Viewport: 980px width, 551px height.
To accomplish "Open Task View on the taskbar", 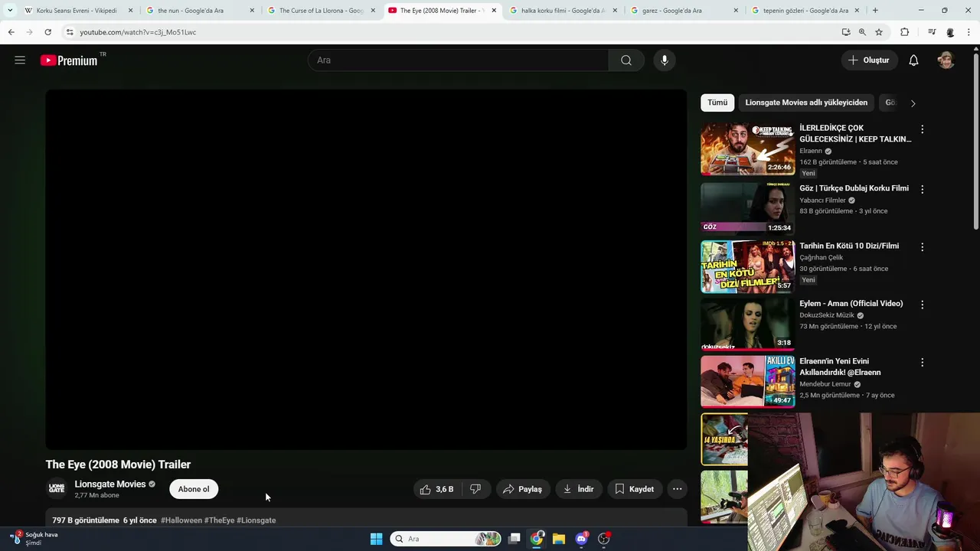I will tap(514, 539).
